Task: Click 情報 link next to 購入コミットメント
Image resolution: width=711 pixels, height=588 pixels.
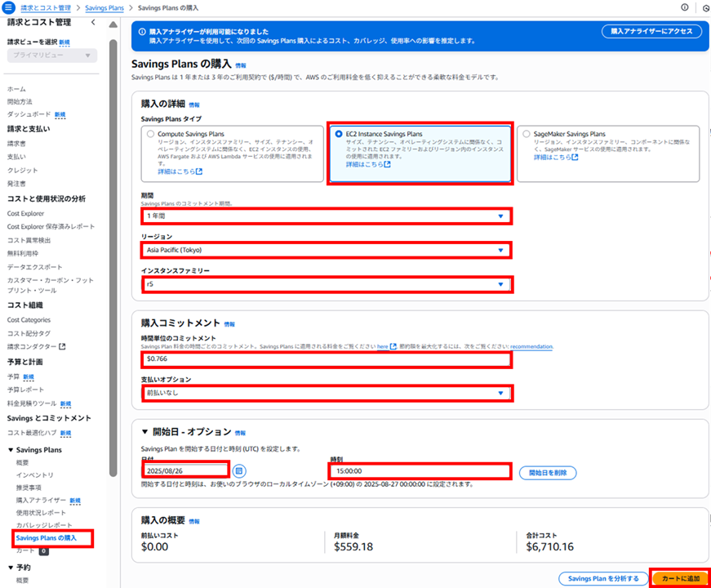Action: click(229, 324)
